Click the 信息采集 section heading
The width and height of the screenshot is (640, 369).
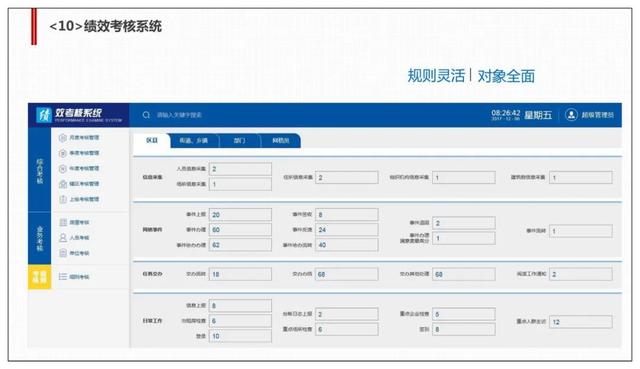[x=152, y=177]
